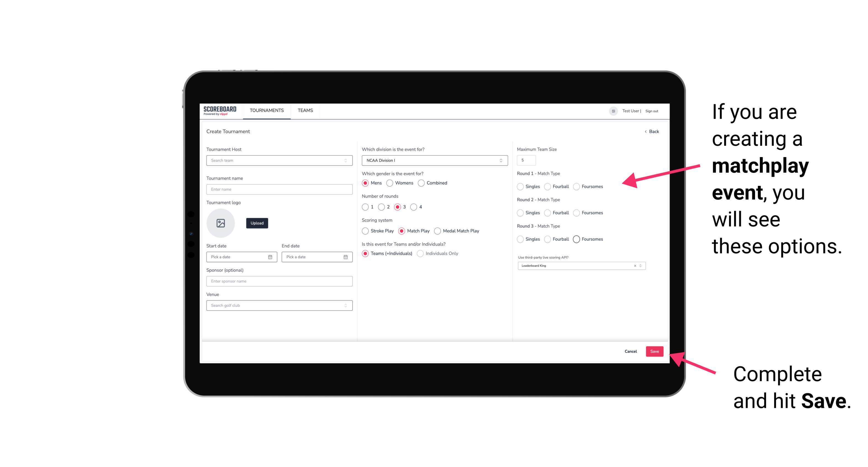Click the Start date calendar icon
This screenshot has height=467, width=868.
click(270, 257)
